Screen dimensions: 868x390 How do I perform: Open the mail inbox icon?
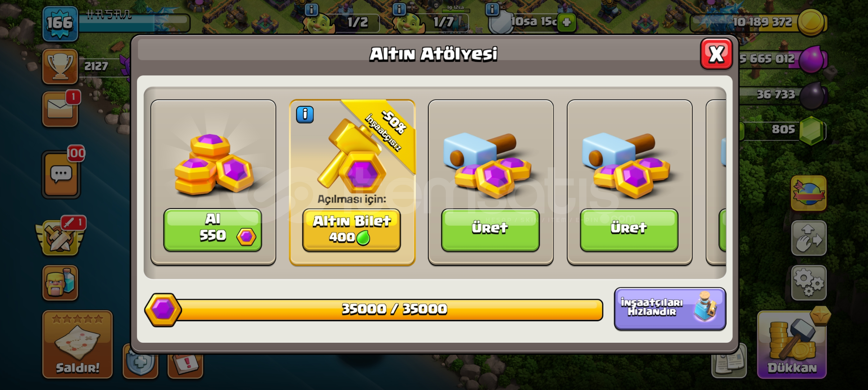tap(60, 109)
